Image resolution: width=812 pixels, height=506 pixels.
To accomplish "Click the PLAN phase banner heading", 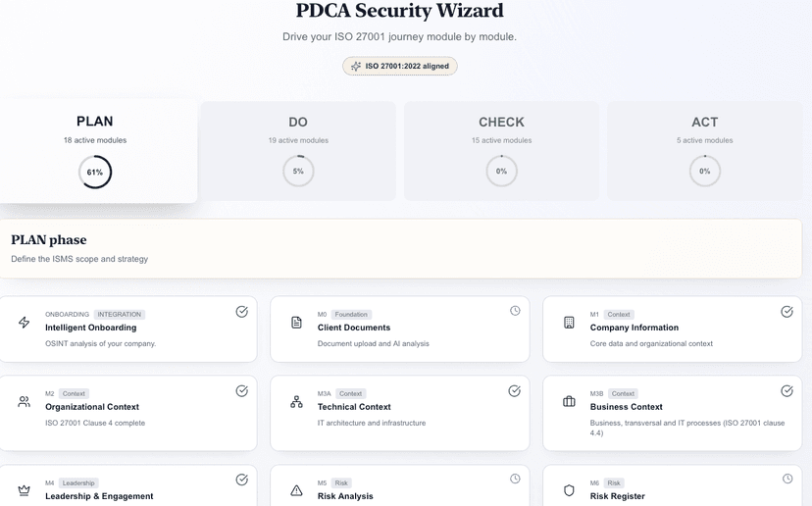I will pos(49,240).
